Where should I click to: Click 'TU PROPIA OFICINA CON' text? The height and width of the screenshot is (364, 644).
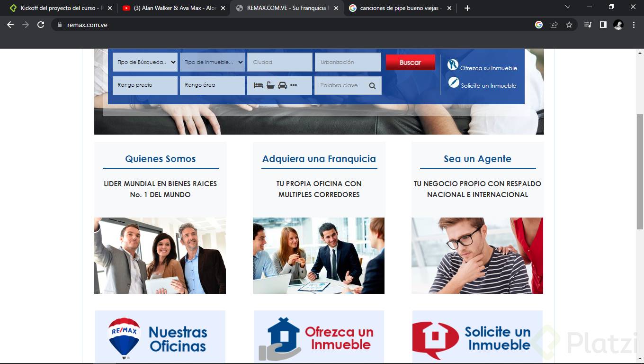pos(319,183)
